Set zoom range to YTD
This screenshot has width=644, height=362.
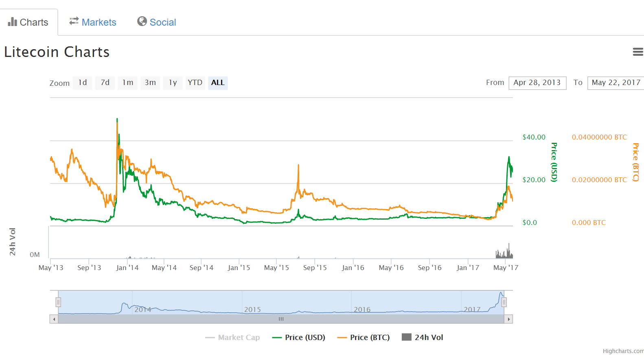click(195, 83)
